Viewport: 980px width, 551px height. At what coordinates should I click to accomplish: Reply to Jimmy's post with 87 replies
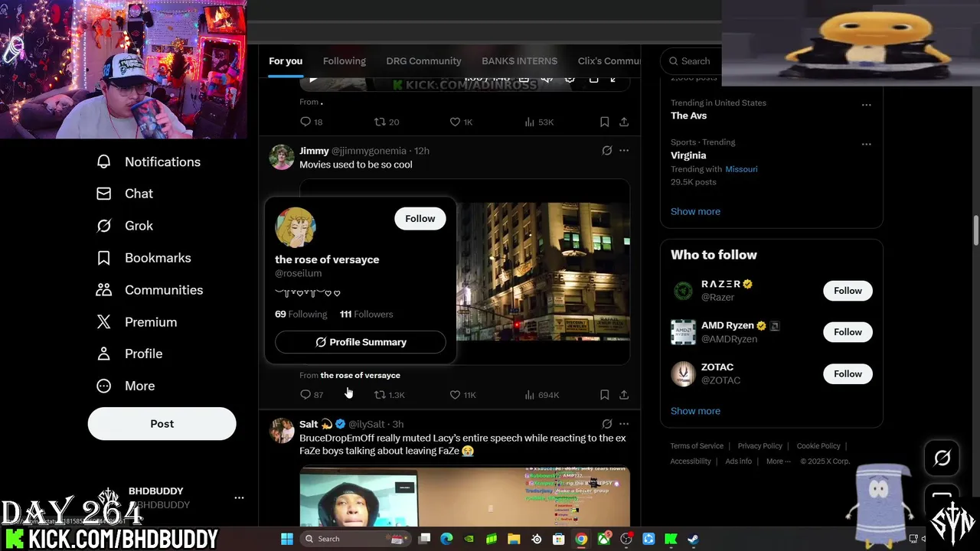[x=312, y=395]
